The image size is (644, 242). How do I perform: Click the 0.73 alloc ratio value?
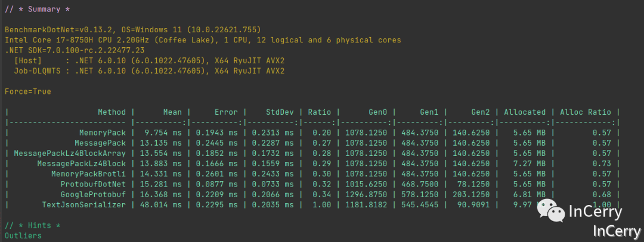pos(602,164)
